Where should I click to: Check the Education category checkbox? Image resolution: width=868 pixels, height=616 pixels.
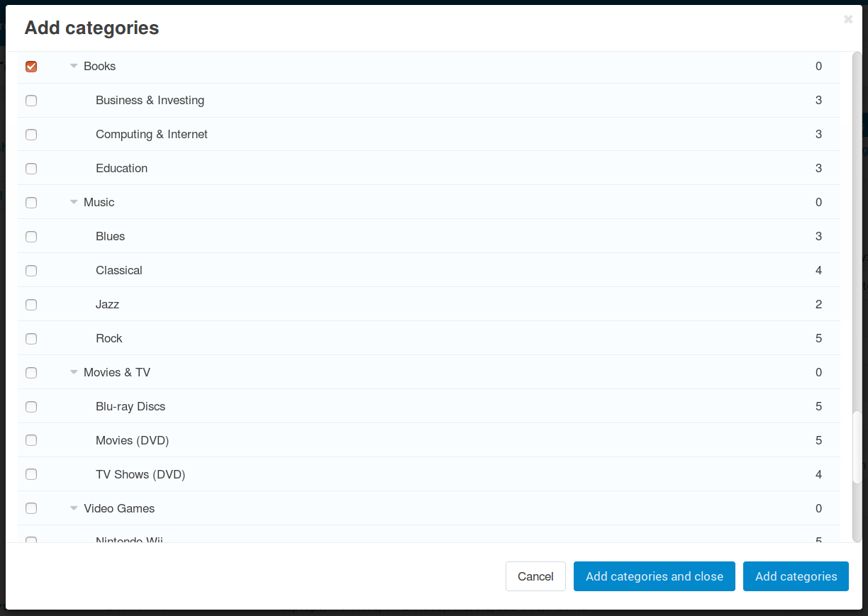pos(31,169)
